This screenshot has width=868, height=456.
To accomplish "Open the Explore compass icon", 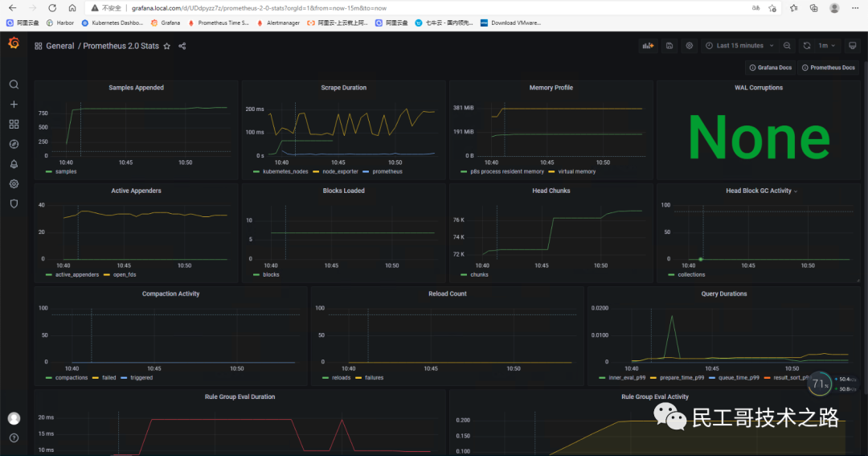I will (14, 144).
